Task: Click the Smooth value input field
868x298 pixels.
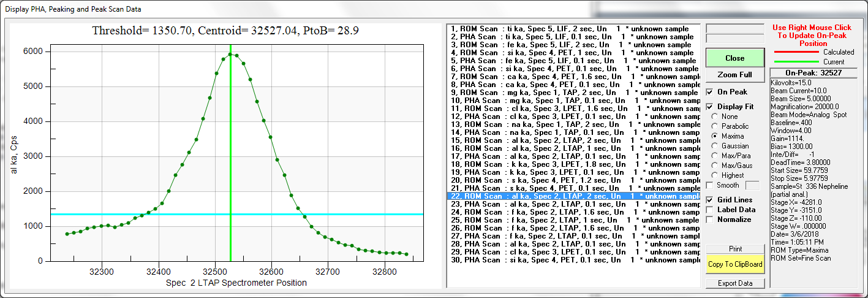Action: coord(752,185)
